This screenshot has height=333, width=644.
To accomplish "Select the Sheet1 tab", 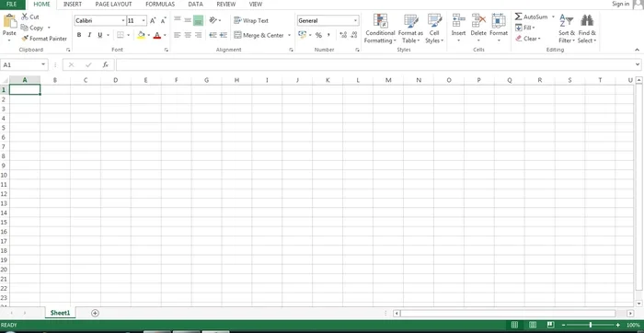I will [x=60, y=313].
